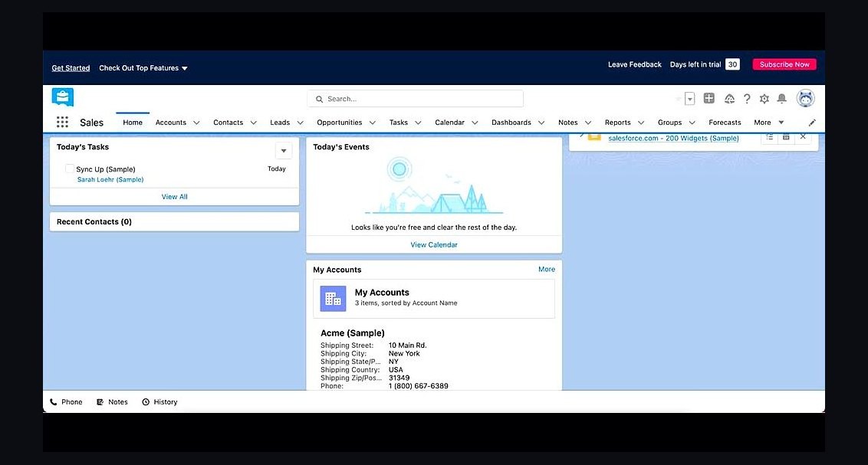Click the pencil icon to edit navigation

(812, 123)
